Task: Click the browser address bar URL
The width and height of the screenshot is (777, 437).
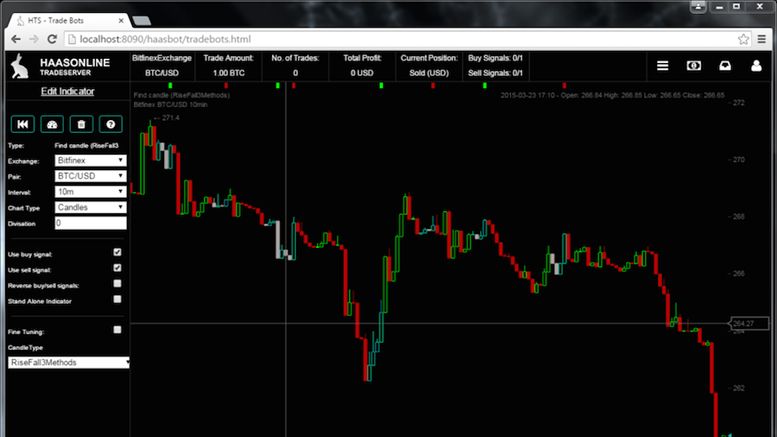Action: click(x=165, y=39)
